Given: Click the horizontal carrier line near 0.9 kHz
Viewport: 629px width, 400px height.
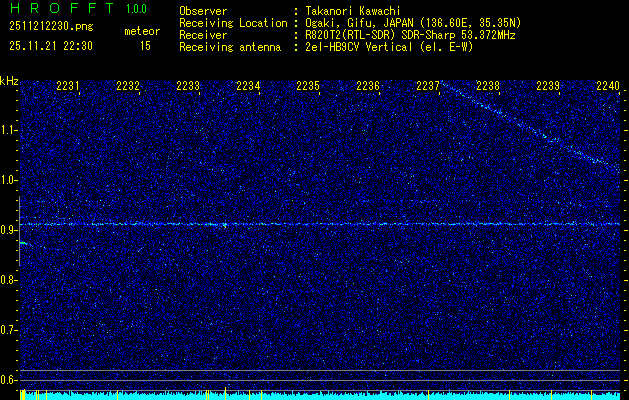Looking at the screenshot, I should point(320,224).
